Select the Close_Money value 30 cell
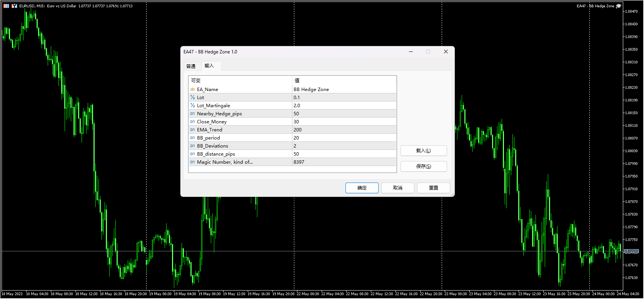Screen dimensions: 644x299 344,122
